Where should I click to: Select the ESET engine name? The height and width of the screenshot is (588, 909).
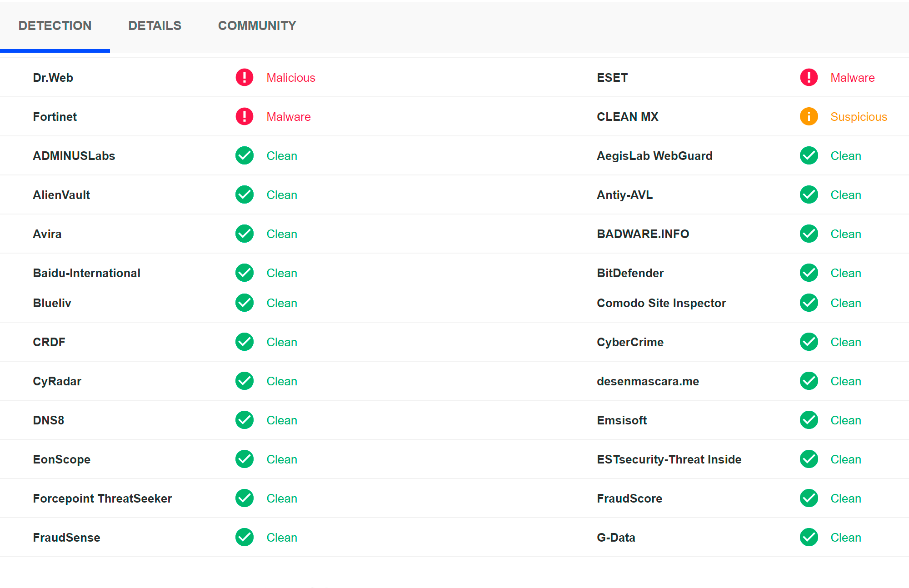click(612, 78)
